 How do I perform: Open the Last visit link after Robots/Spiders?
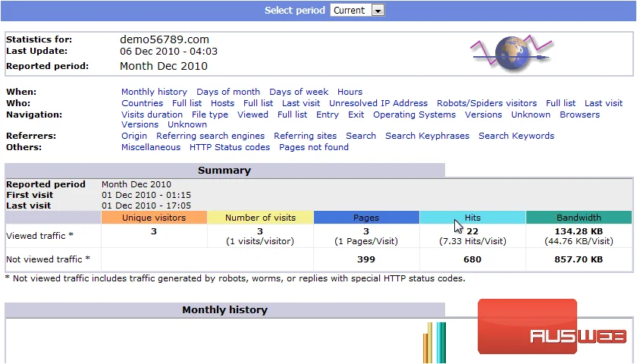(604, 103)
